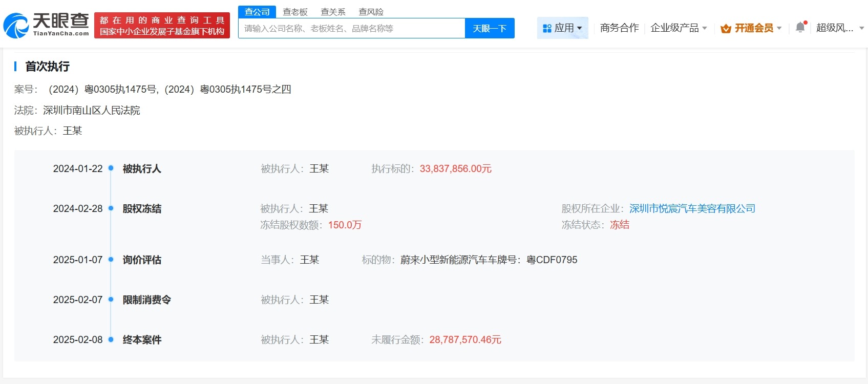
Task: Click the unpaid amount 28,787,570.46元
Action: tap(465, 339)
